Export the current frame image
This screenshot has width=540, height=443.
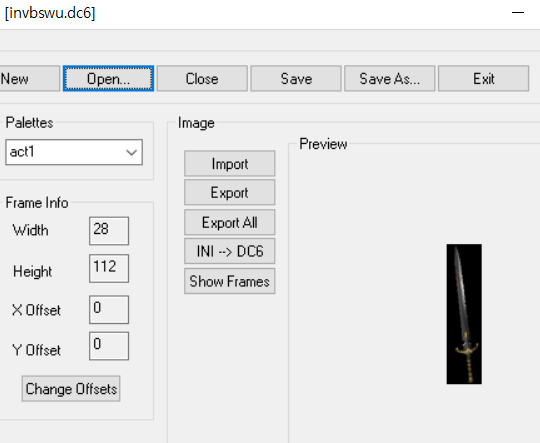pyautogui.click(x=230, y=192)
